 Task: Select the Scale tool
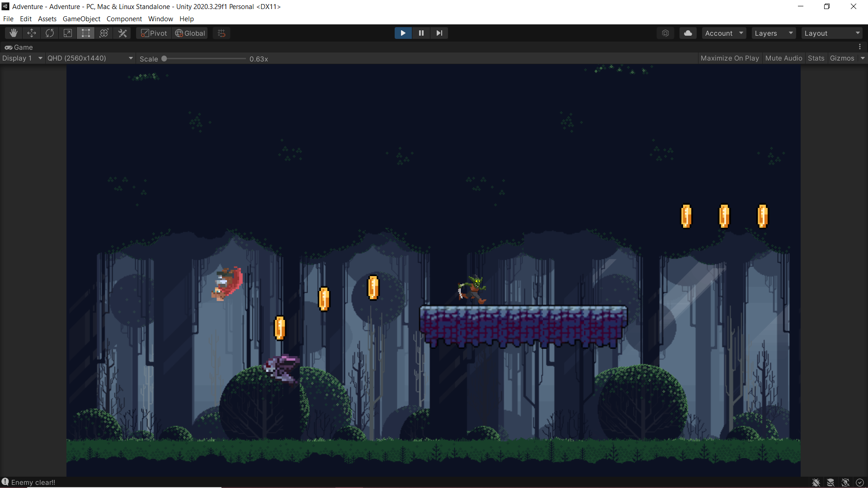pos(67,33)
